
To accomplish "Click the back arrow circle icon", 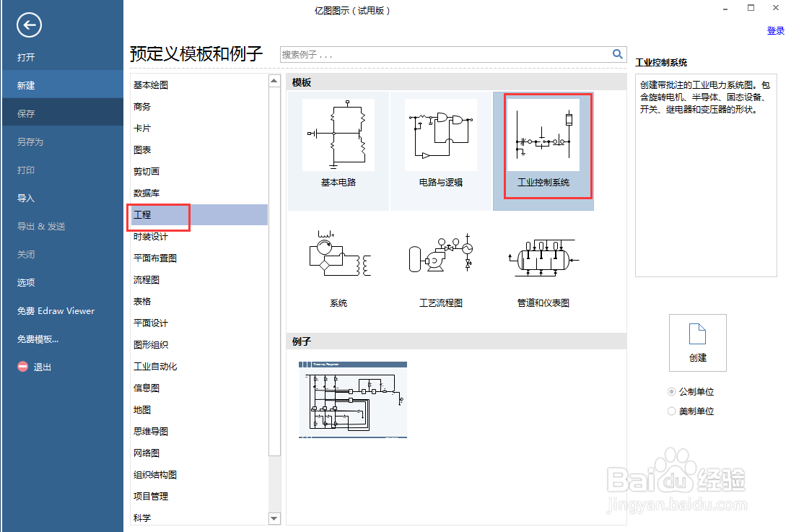I will [29, 25].
